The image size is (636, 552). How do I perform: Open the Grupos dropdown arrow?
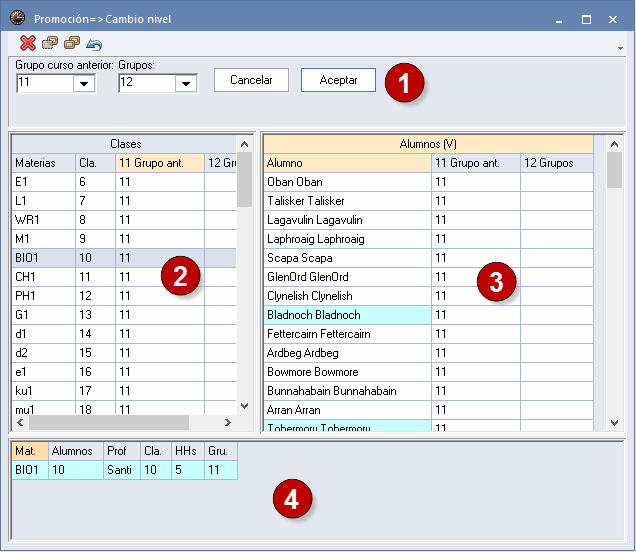pyautogui.click(x=186, y=84)
